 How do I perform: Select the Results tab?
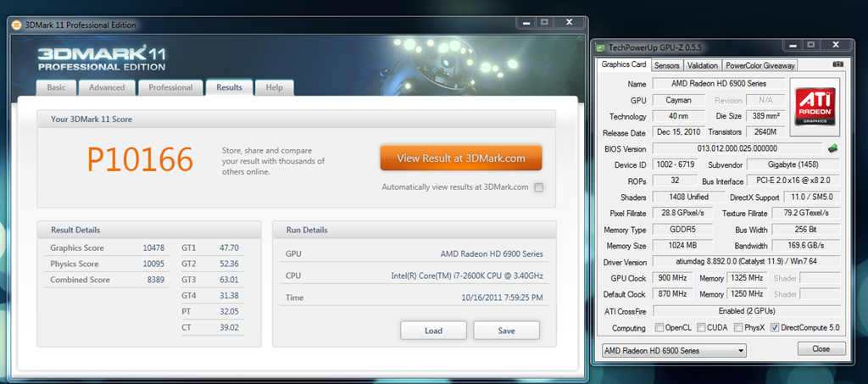click(x=229, y=87)
